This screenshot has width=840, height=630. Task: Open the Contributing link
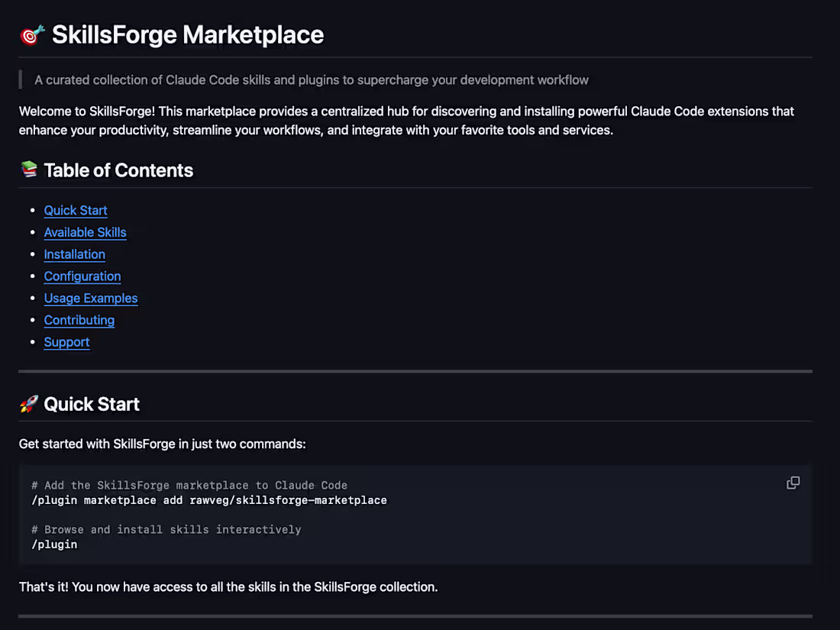[x=79, y=320]
